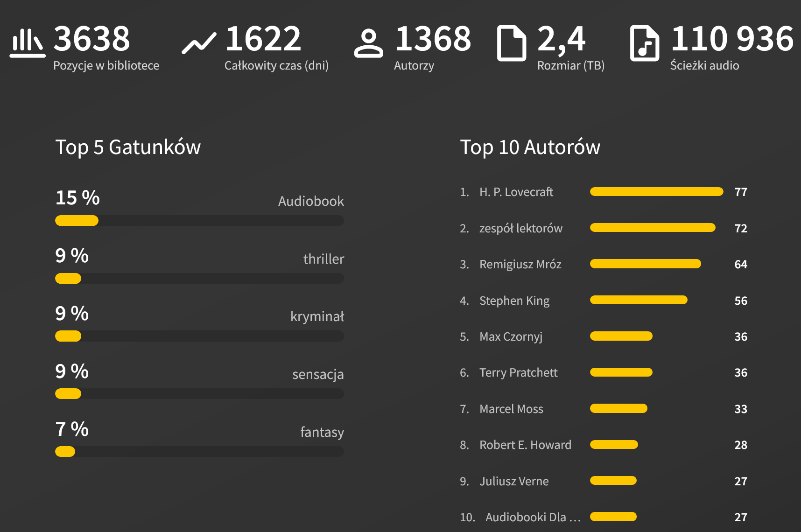The image size is (801, 532).
Task: Click the Audiobook genre progress bar
Action: click(199, 221)
